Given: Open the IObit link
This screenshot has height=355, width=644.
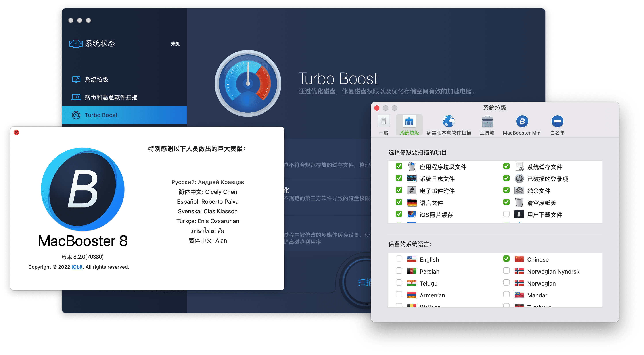Looking at the screenshot, I should point(77,267).
